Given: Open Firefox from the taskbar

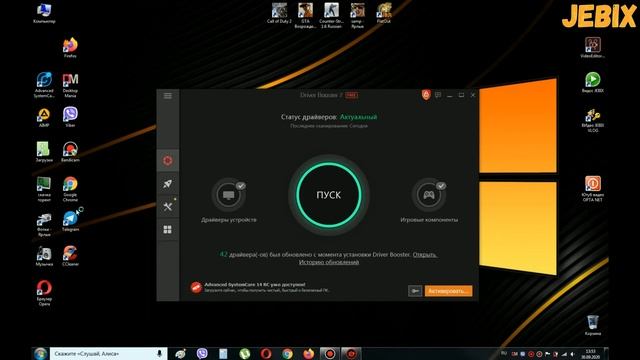Looking at the screenshot, I should (x=309, y=353).
